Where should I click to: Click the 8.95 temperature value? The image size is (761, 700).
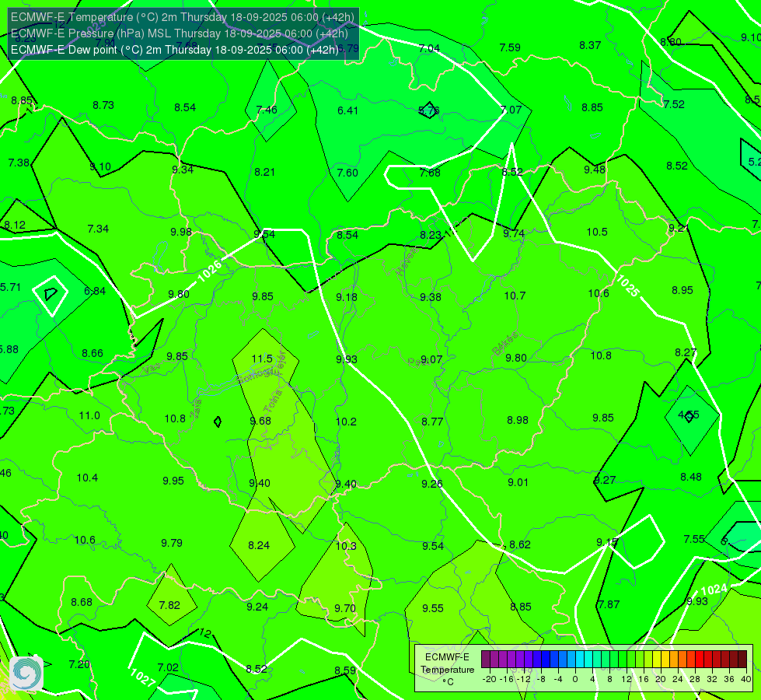click(682, 290)
